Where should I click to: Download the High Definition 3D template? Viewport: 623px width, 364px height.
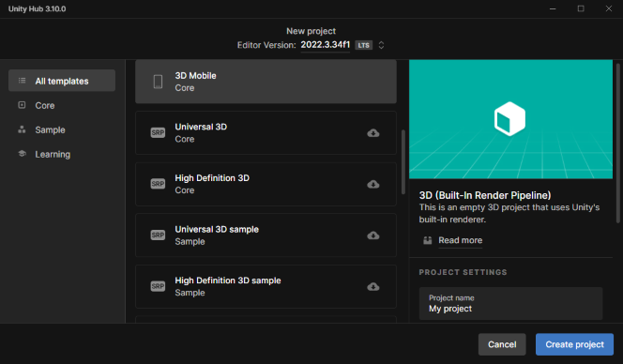tap(373, 185)
